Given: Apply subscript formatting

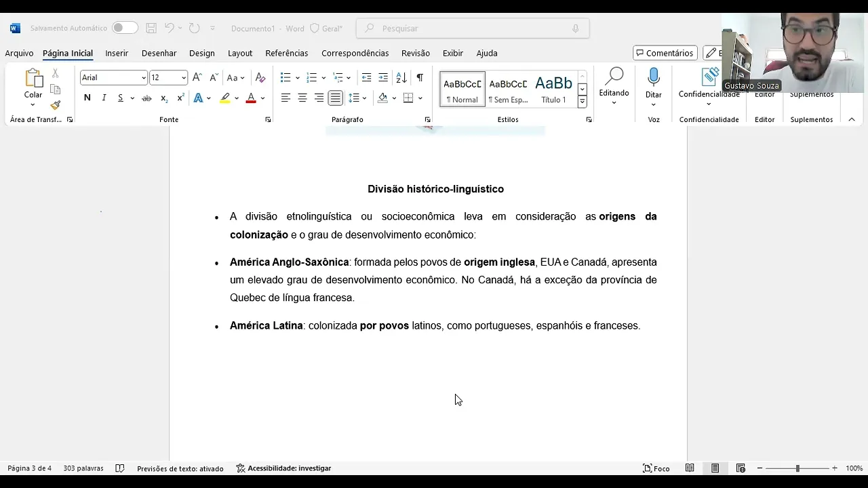Looking at the screenshot, I should 164,98.
